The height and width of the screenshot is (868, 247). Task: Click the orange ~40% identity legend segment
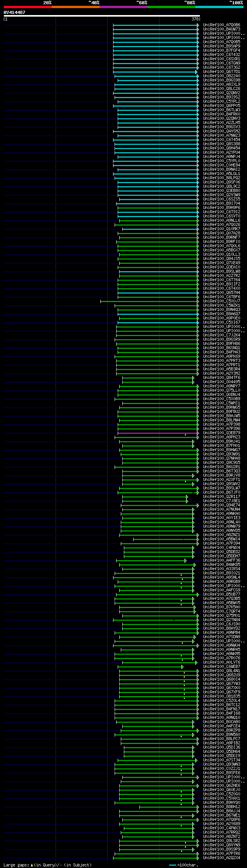click(x=76, y=7)
